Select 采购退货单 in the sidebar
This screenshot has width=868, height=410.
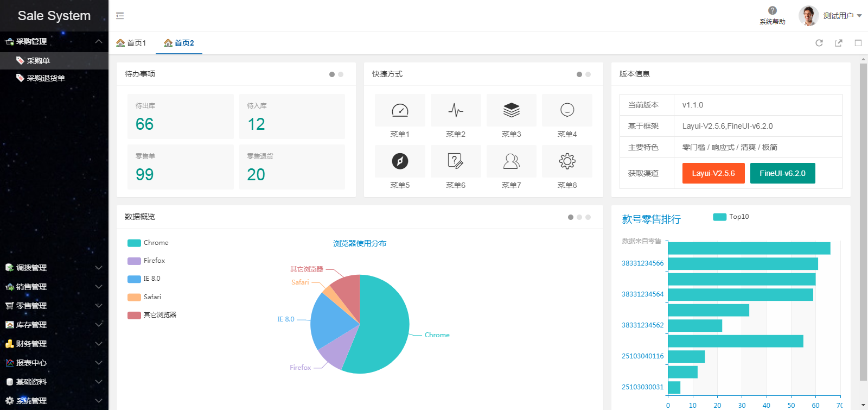pos(46,78)
